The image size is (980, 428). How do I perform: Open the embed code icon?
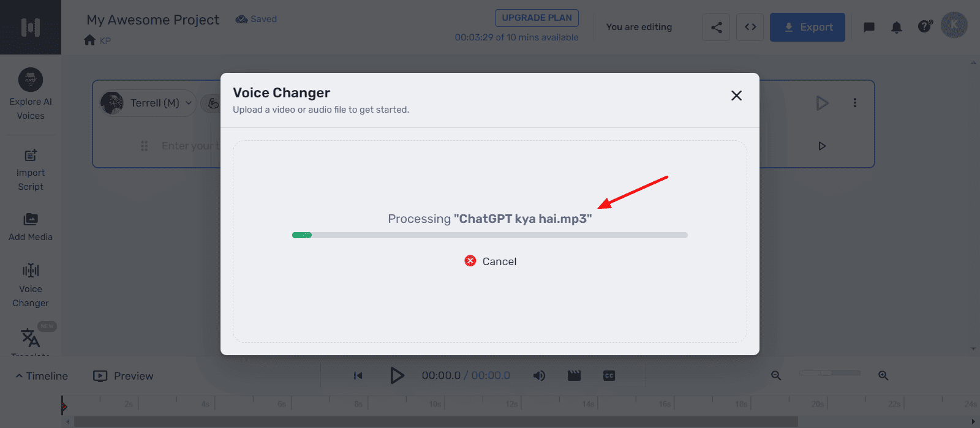pos(750,27)
